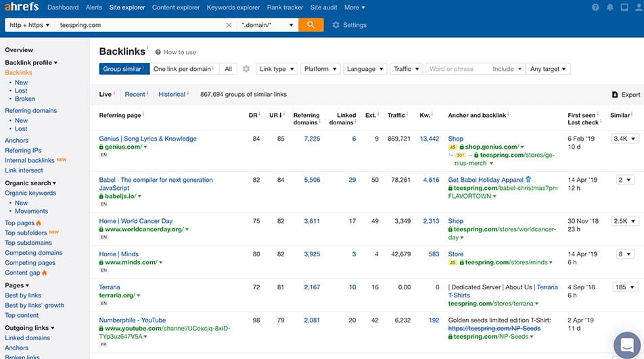Go to Dashboard in top navigation
The width and height of the screenshot is (644, 359).
tap(63, 7)
